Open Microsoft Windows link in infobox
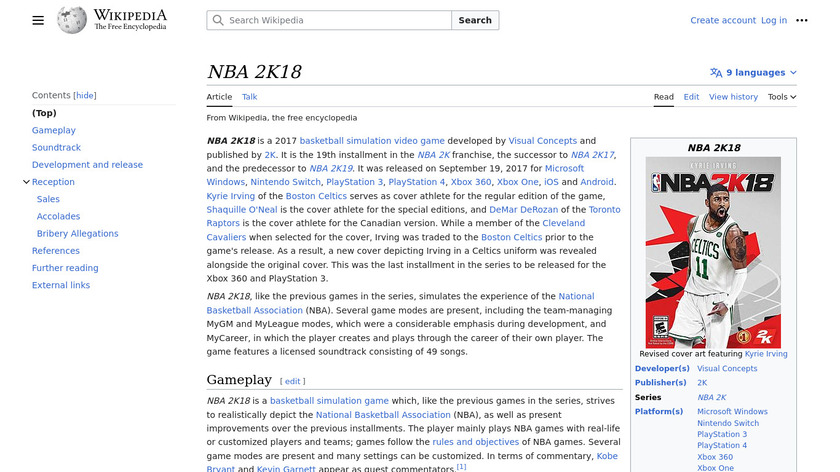The height and width of the screenshot is (472, 840). point(732,412)
